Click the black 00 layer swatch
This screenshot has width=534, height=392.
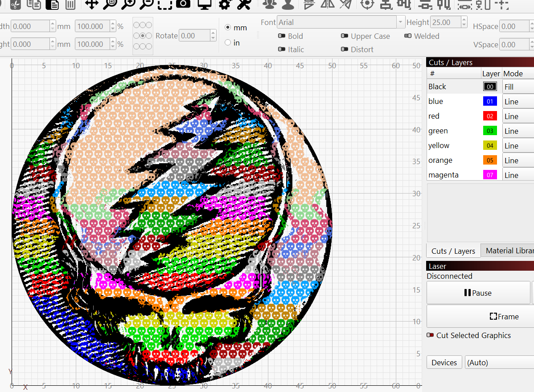click(490, 87)
